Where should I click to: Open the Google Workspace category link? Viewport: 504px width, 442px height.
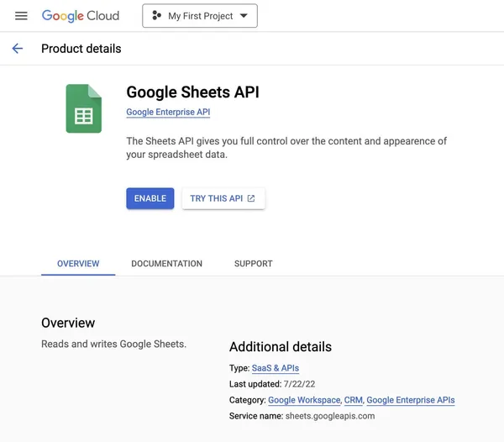click(x=304, y=400)
